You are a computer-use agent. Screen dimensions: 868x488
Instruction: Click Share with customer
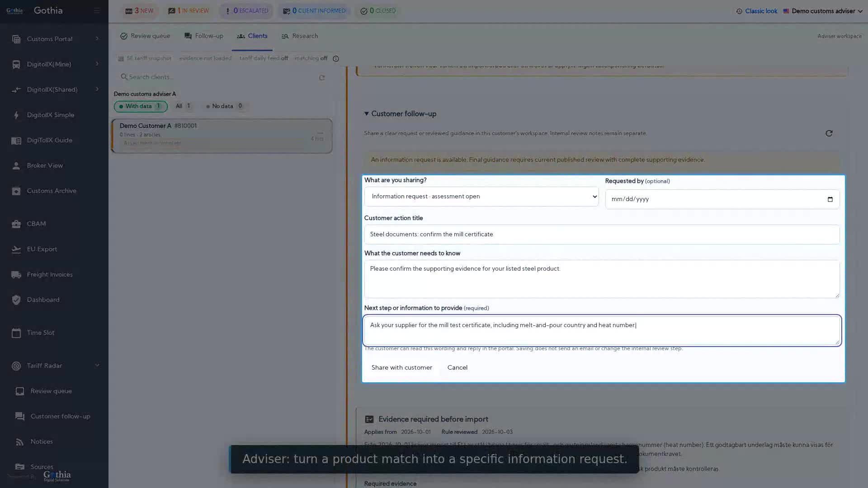[402, 368]
